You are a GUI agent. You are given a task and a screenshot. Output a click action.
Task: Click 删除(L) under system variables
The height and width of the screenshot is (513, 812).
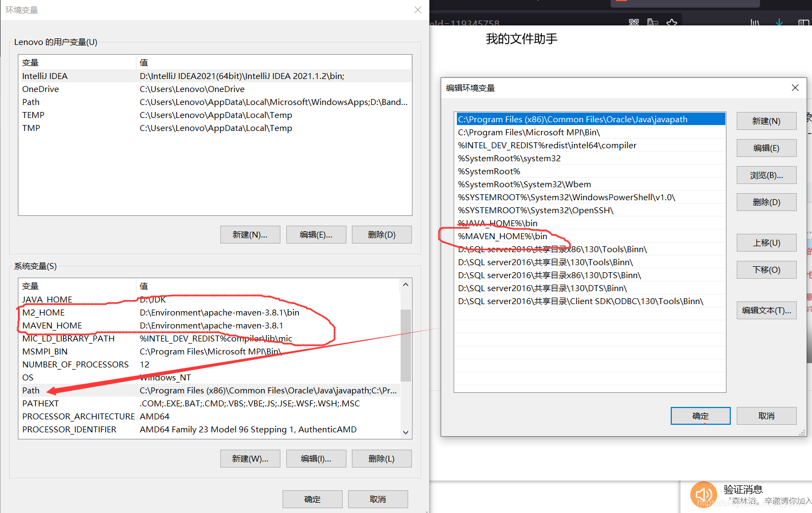coord(382,458)
